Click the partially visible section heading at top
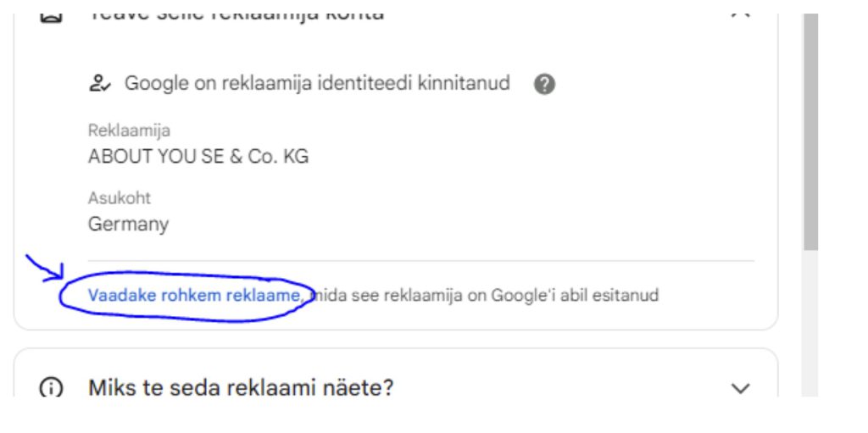This screenshot has height=433, width=868. [236, 17]
